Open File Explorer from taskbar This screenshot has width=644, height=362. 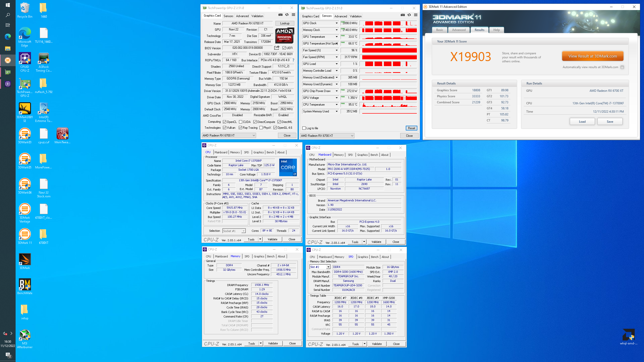pos(8,49)
